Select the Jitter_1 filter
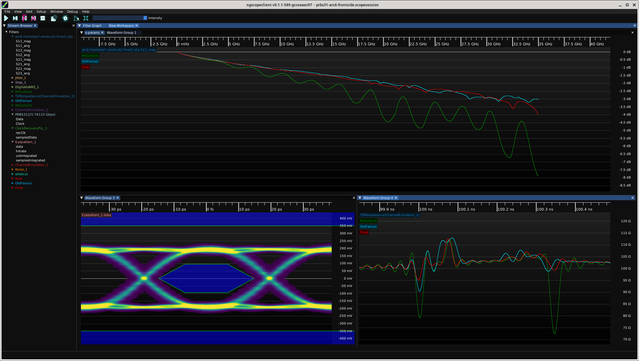Image resolution: width=639 pixels, height=361 pixels. click(x=20, y=78)
